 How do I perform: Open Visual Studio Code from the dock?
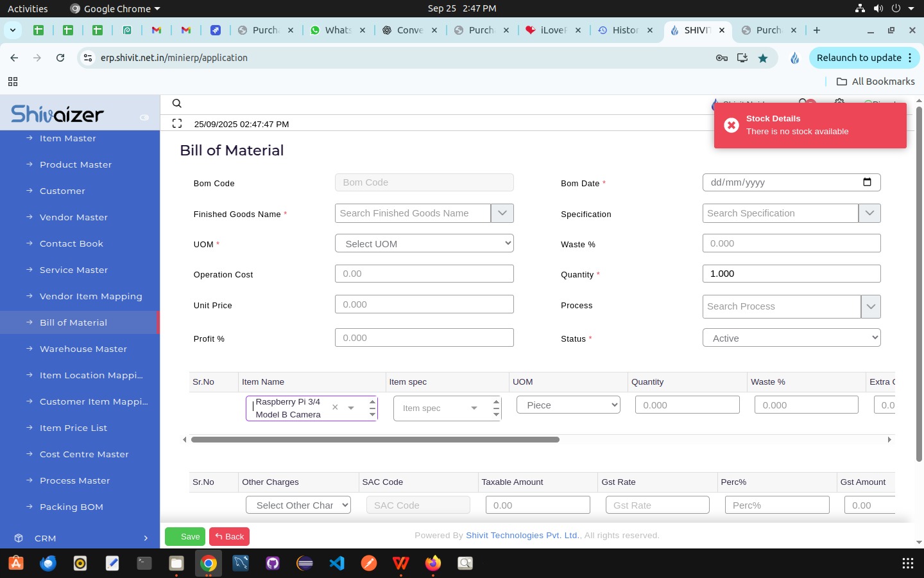[x=337, y=563]
